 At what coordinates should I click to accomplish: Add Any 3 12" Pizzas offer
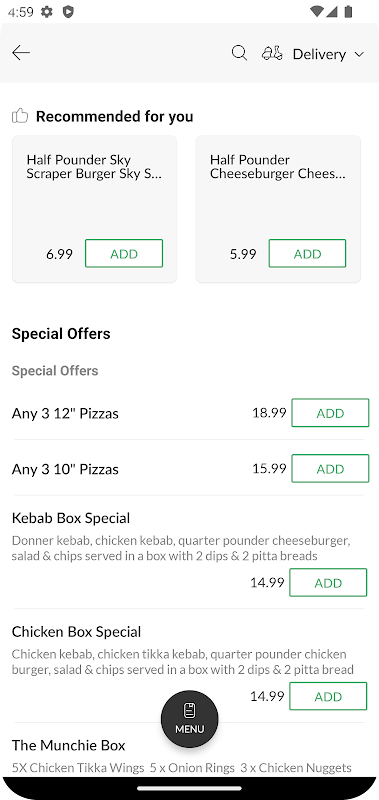330,413
